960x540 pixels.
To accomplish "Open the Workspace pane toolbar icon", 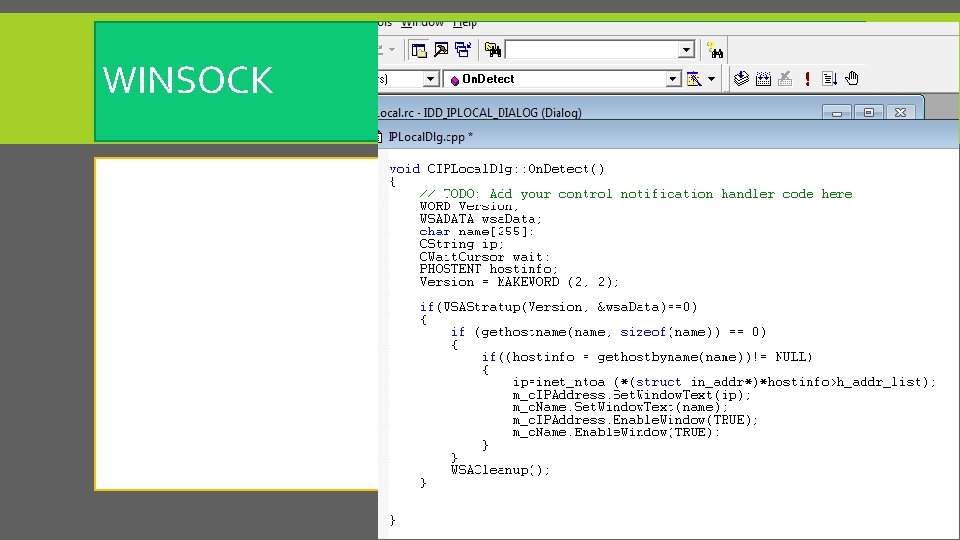I will click(x=419, y=50).
